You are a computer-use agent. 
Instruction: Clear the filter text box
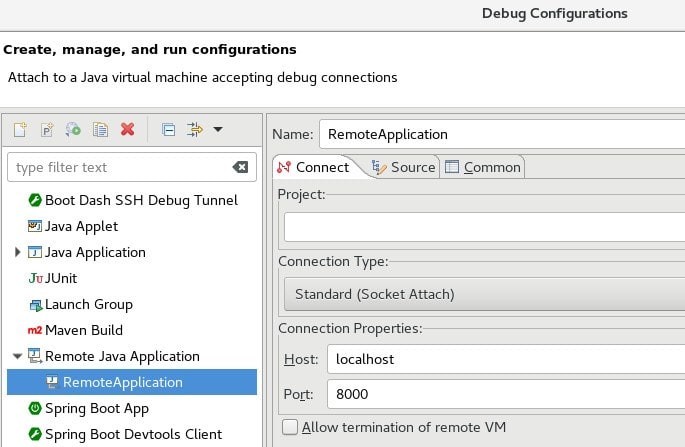240,167
